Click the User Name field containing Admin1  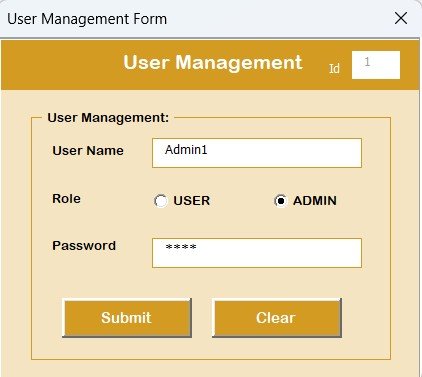pos(257,153)
